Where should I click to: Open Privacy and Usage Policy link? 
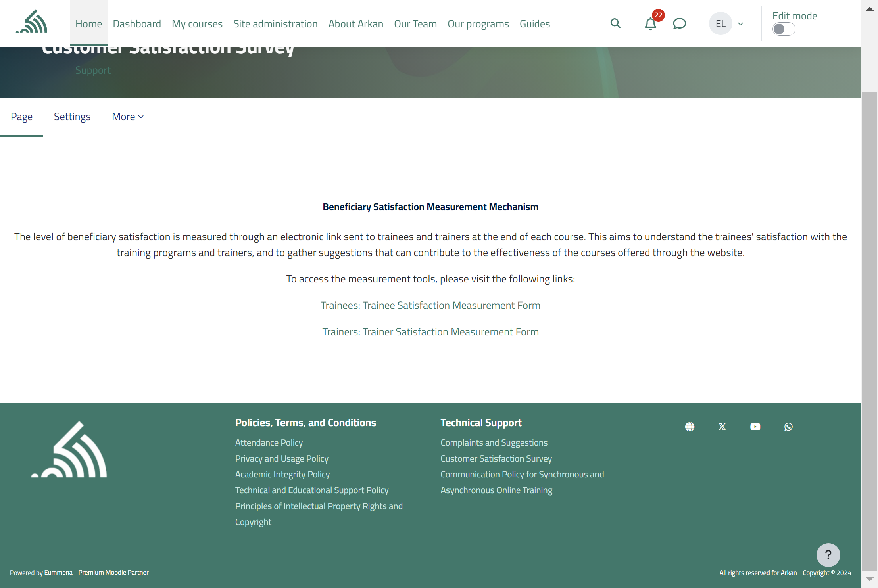282,458
